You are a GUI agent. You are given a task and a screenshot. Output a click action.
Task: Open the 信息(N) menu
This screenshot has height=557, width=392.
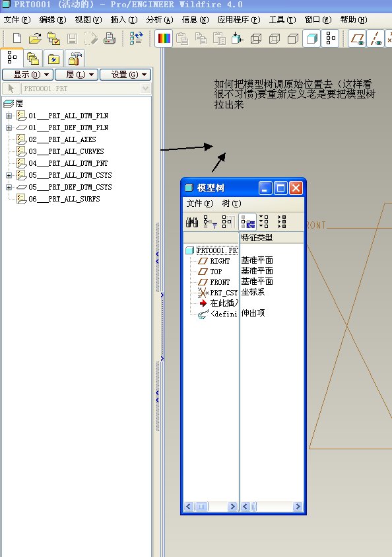point(195,20)
